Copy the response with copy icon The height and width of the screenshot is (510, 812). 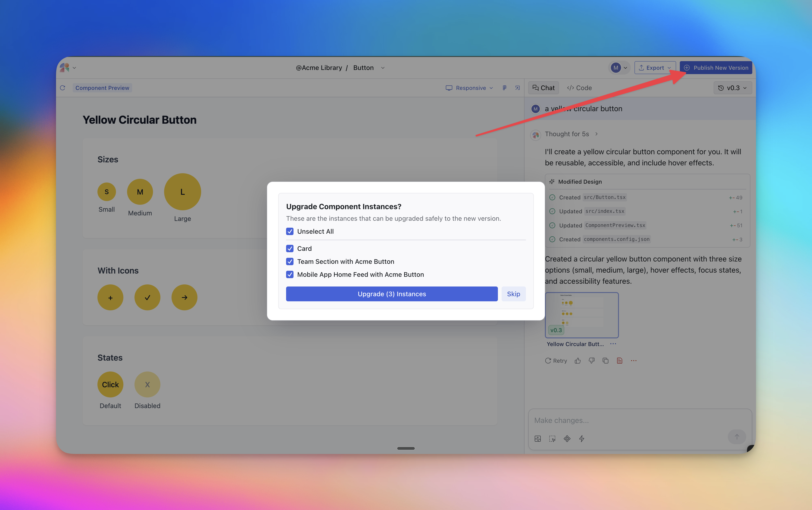(x=605, y=361)
